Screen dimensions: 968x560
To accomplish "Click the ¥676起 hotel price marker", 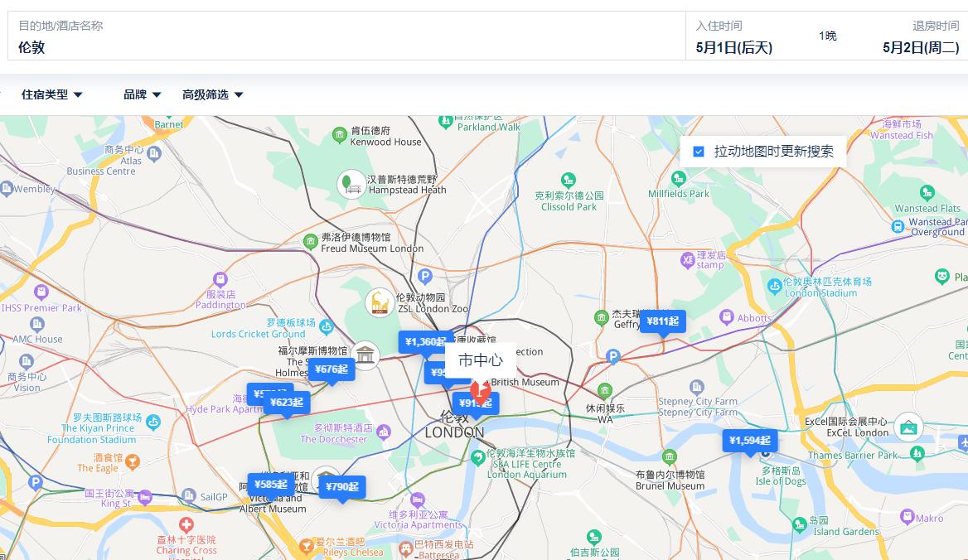I will coord(332,369).
